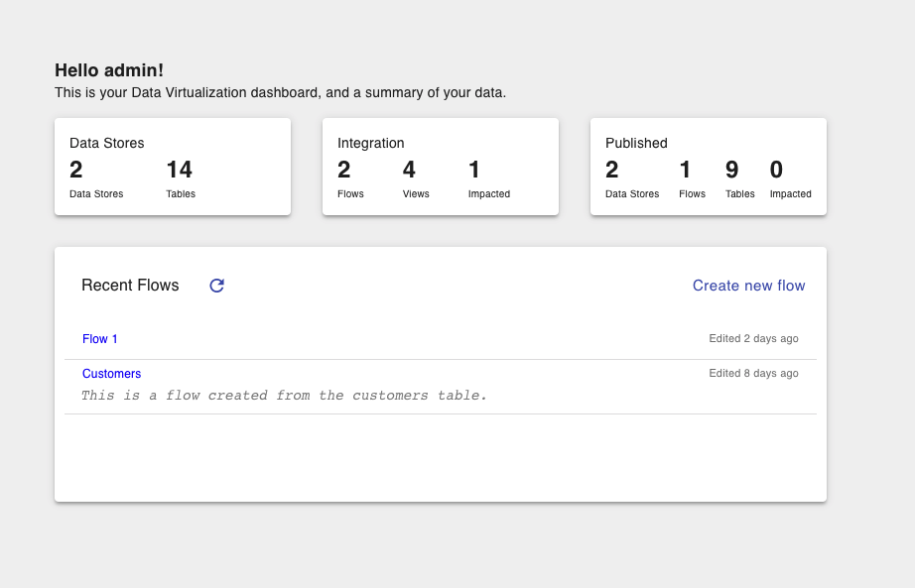Click the Recent Flows heading
915x588 pixels.
pos(130,286)
